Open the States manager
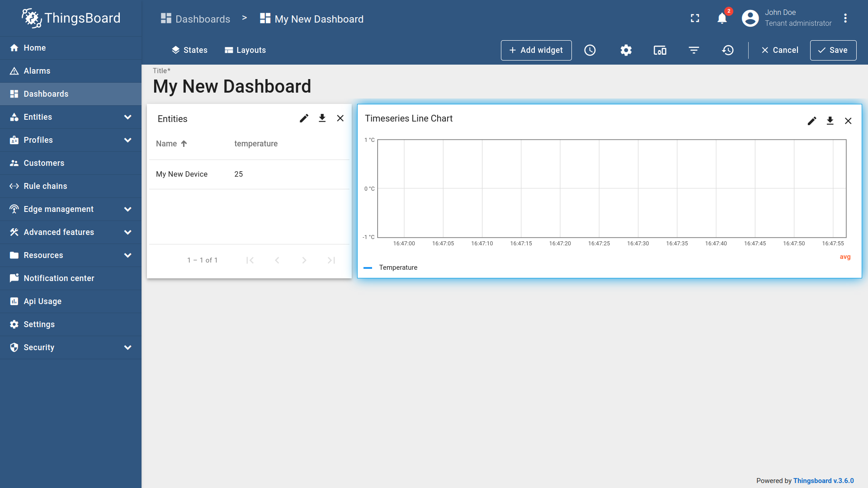This screenshot has width=868, height=488. coord(189,50)
